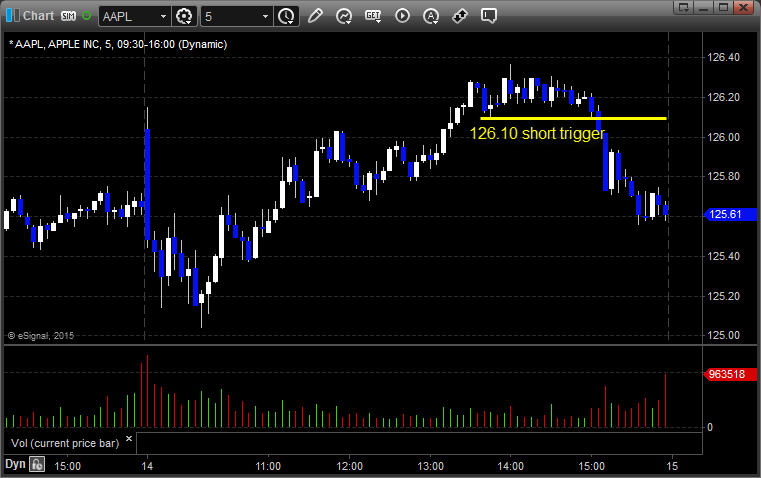Select the yellow horizontal trigger line
Image resolution: width=761 pixels, height=478 pixels.
(573, 118)
